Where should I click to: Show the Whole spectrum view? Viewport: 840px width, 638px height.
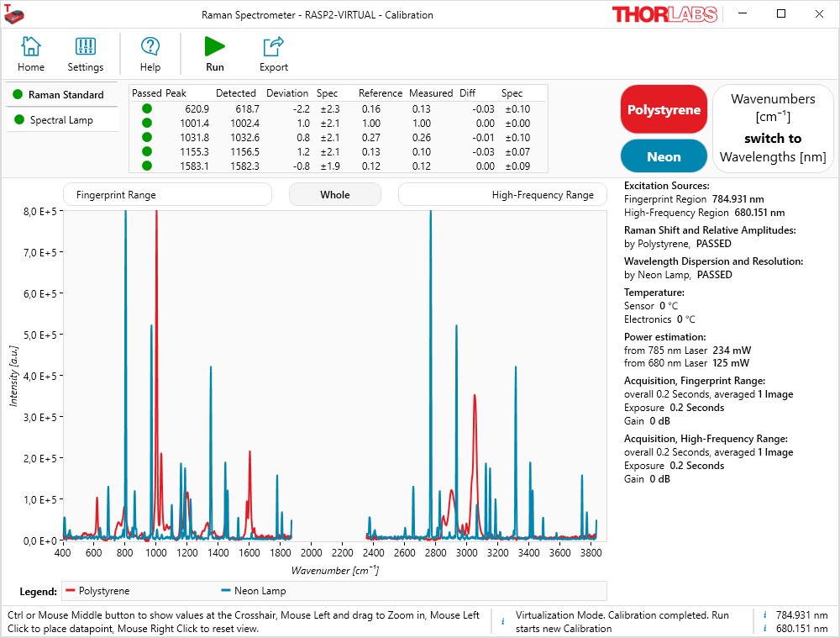tap(335, 195)
